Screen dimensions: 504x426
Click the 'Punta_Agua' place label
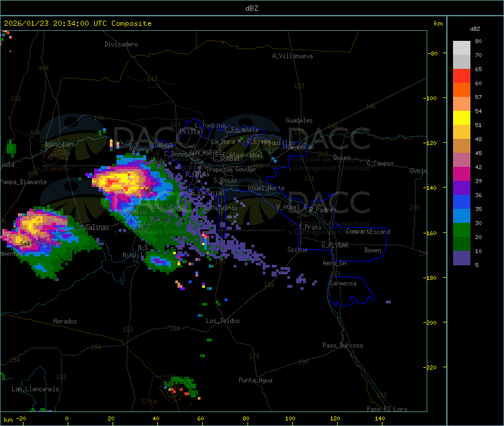(x=255, y=380)
